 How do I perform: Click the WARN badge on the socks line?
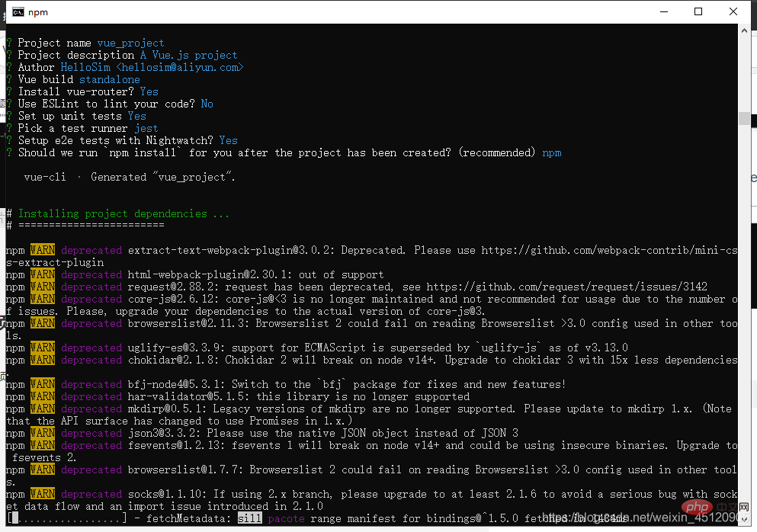pos(43,494)
